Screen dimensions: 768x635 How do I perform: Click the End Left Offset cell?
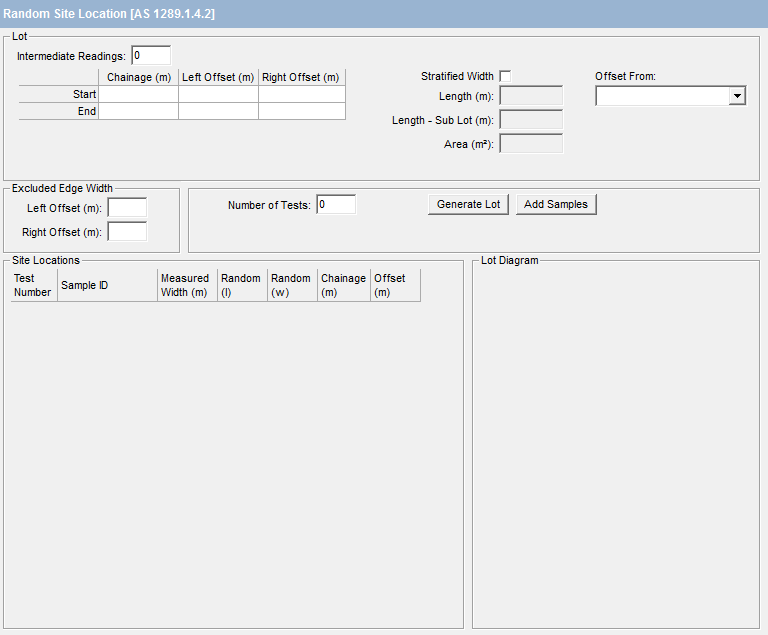pos(218,111)
